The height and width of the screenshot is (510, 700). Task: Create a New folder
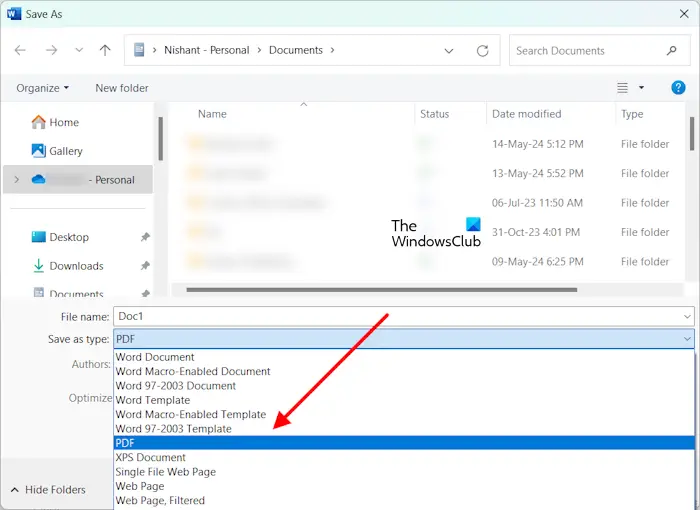(122, 88)
